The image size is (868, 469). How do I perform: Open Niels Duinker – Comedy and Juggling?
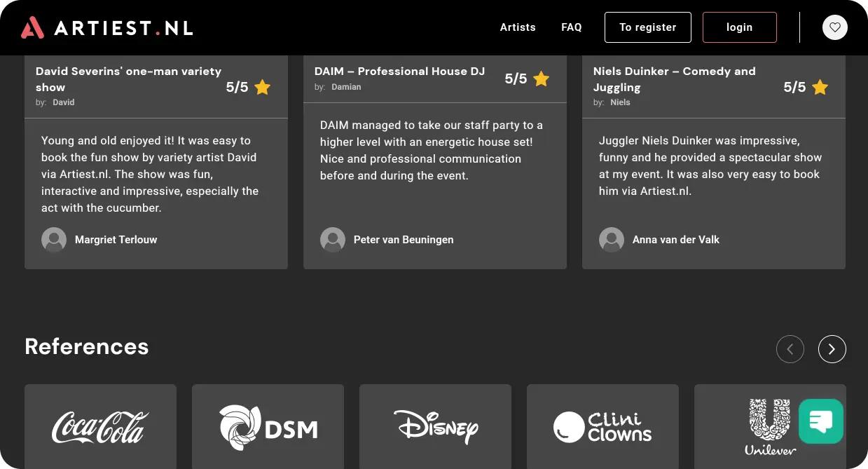coord(675,79)
